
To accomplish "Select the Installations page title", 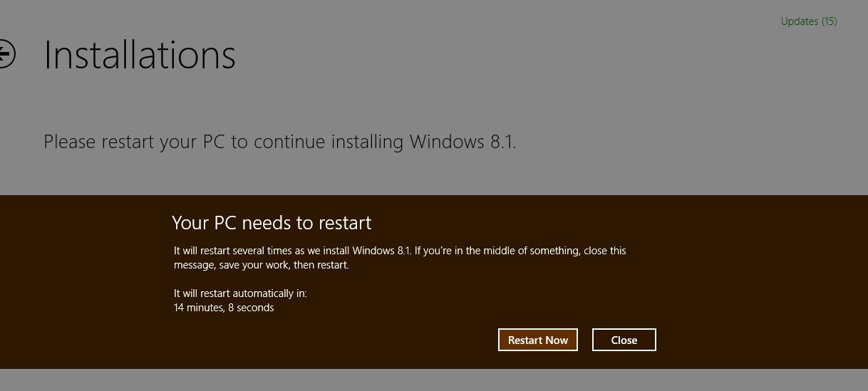I will pyautogui.click(x=140, y=55).
